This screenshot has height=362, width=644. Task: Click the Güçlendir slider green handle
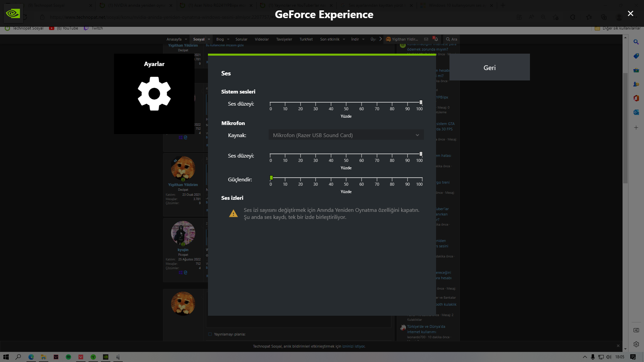pos(271,178)
